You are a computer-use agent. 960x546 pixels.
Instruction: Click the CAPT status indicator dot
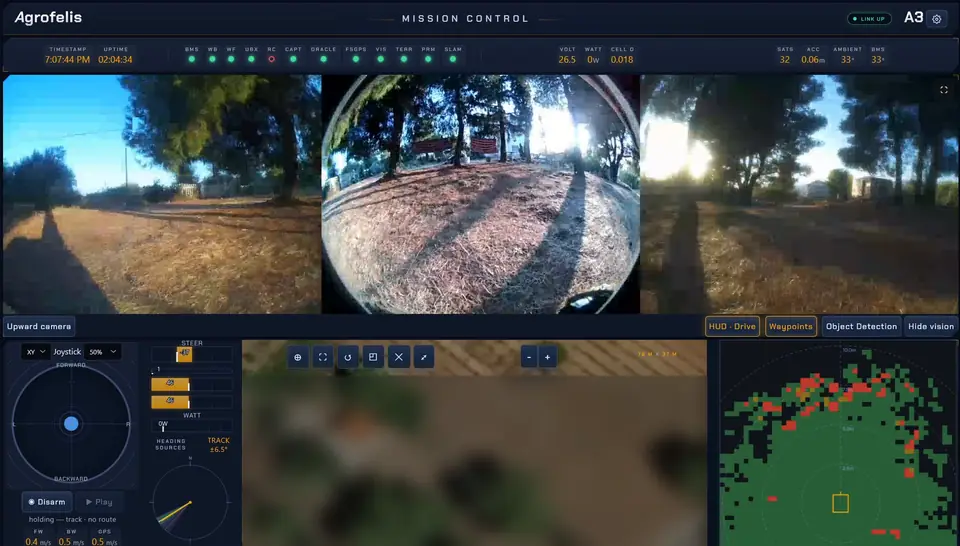tap(293, 59)
